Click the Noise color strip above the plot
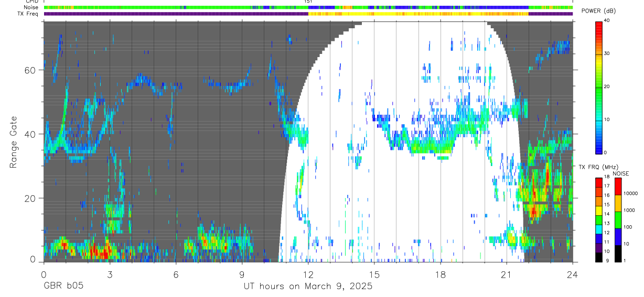Image resolution: width=644 pixels, height=297 pixels. 308,8
